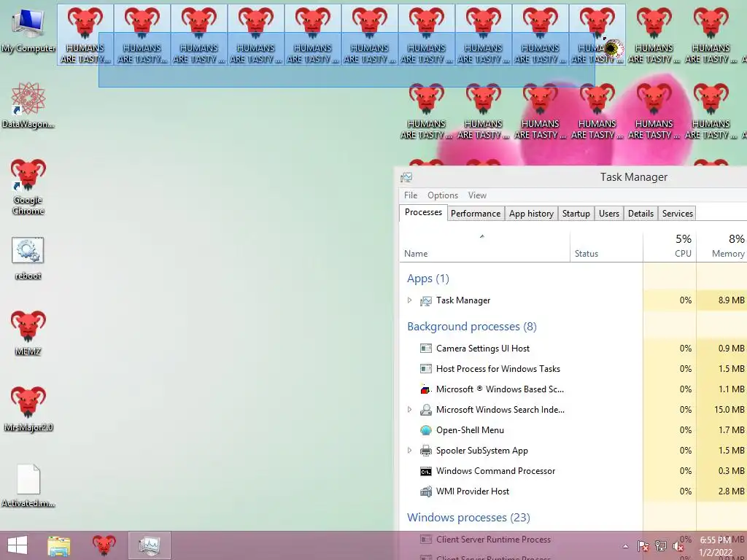
Task: Sort by the Name column header
Action: point(484,246)
